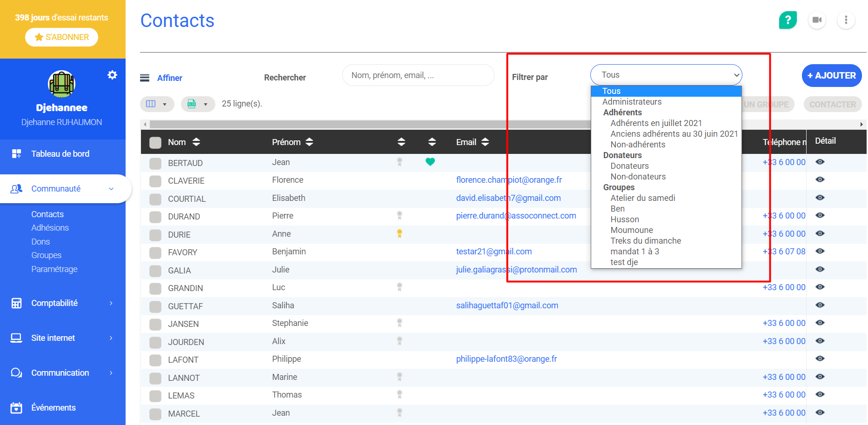The width and height of the screenshot is (868, 425).
Task: Check the select-all checkbox in table header
Action: 155,142
